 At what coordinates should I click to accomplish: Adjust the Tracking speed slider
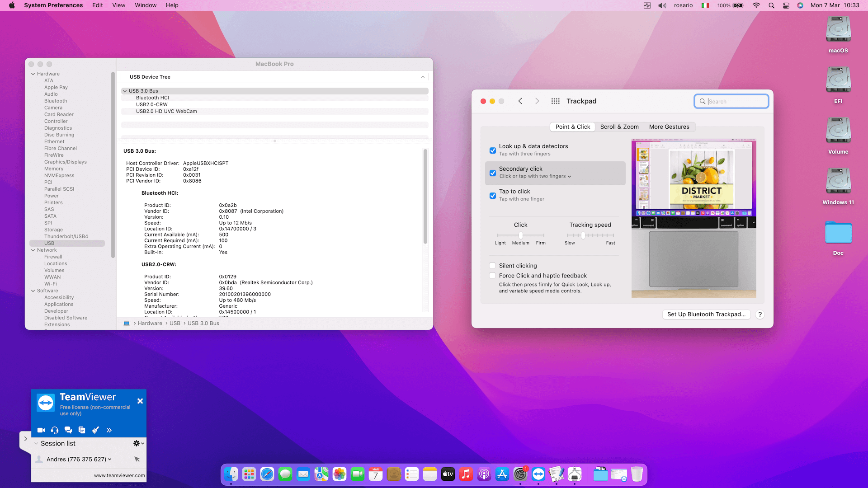click(x=583, y=235)
